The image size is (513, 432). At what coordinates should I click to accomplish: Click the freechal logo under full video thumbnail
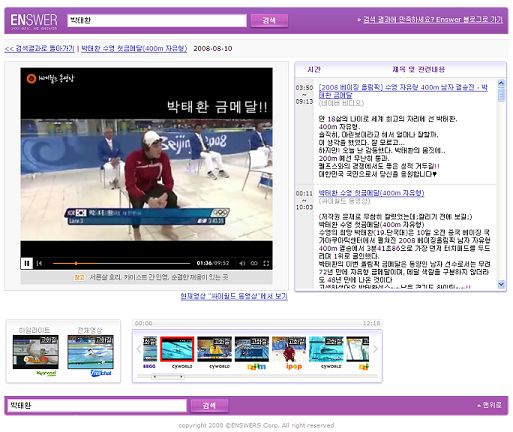pos(101,373)
